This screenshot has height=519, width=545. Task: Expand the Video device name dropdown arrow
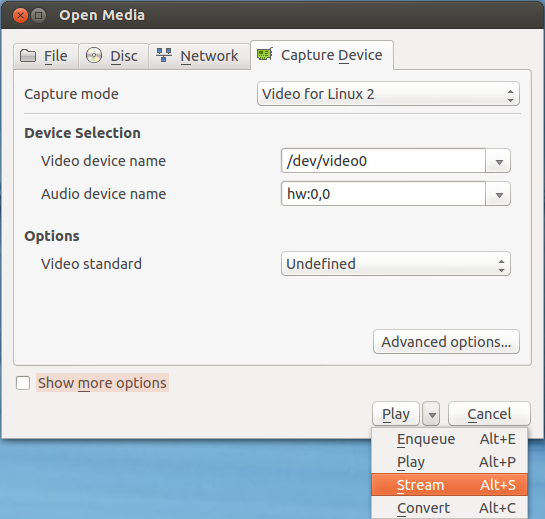coord(499,161)
